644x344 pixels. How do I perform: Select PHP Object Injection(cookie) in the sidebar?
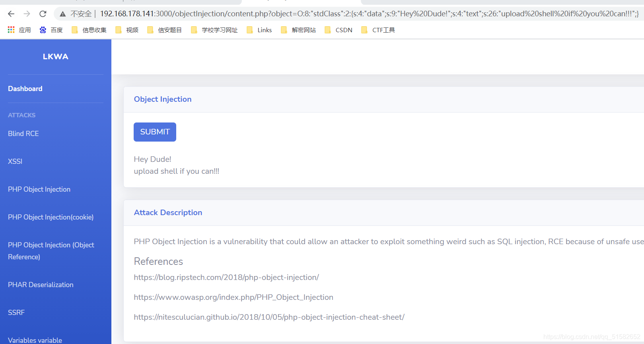click(x=51, y=217)
